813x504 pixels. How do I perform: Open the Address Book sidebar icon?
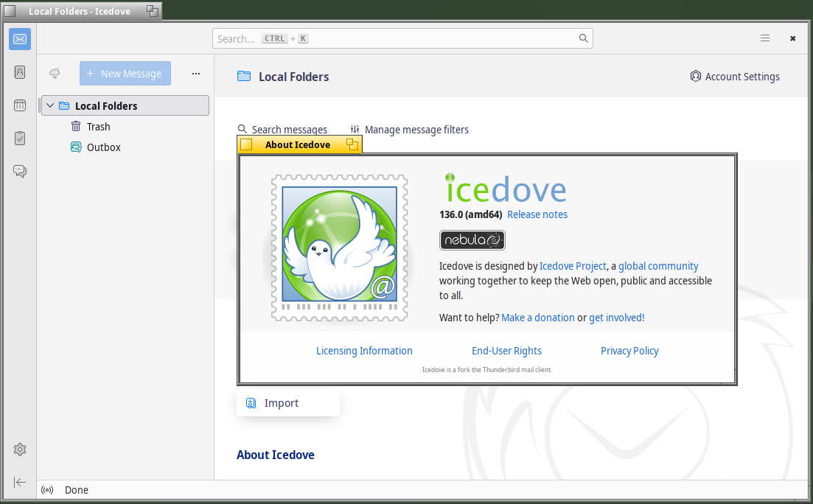point(20,72)
